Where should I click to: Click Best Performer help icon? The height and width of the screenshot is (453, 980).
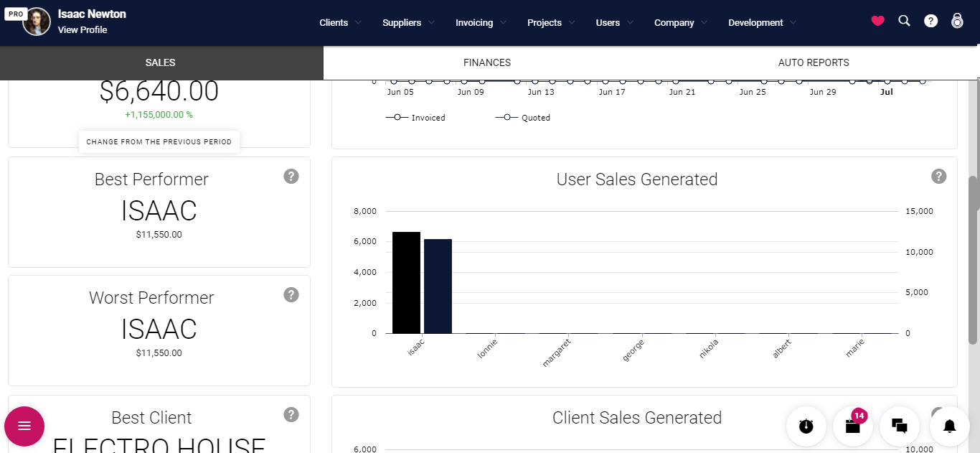[x=291, y=177]
